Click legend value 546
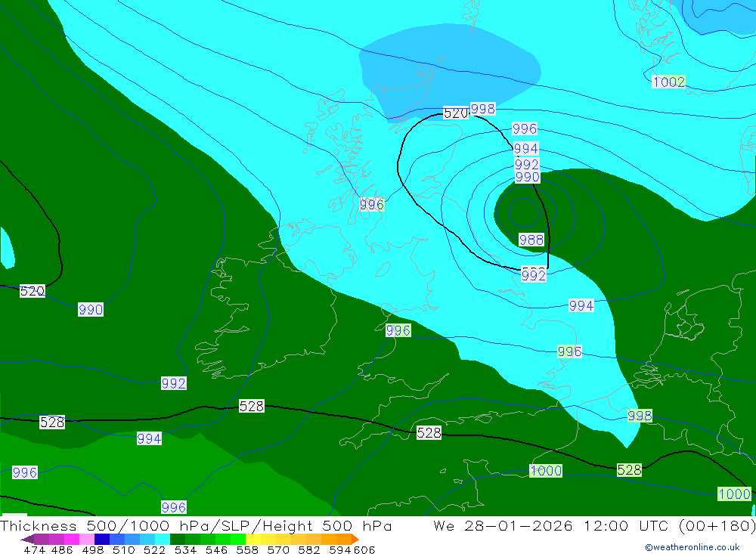Image resolution: width=756 pixels, height=554 pixels. (x=216, y=550)
